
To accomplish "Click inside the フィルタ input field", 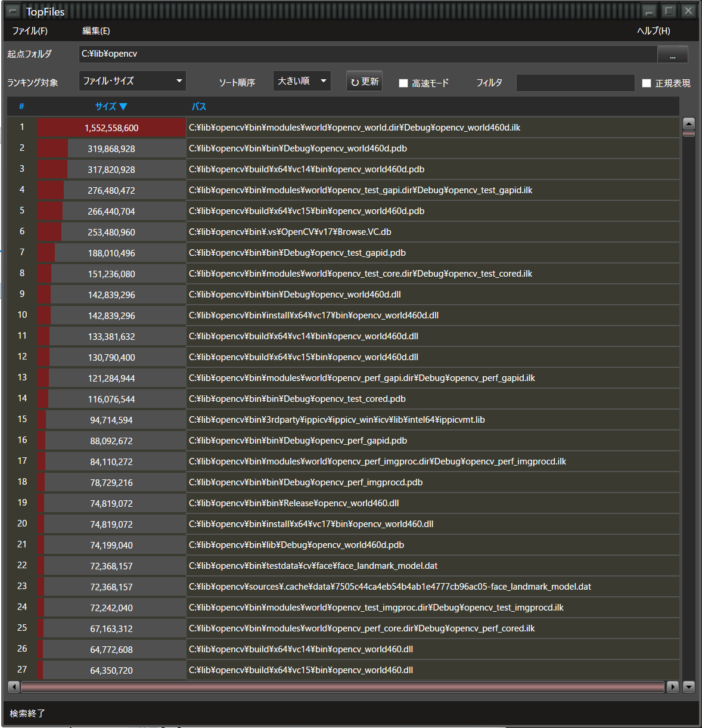I will pyautogui.click(x=575, y=83).
